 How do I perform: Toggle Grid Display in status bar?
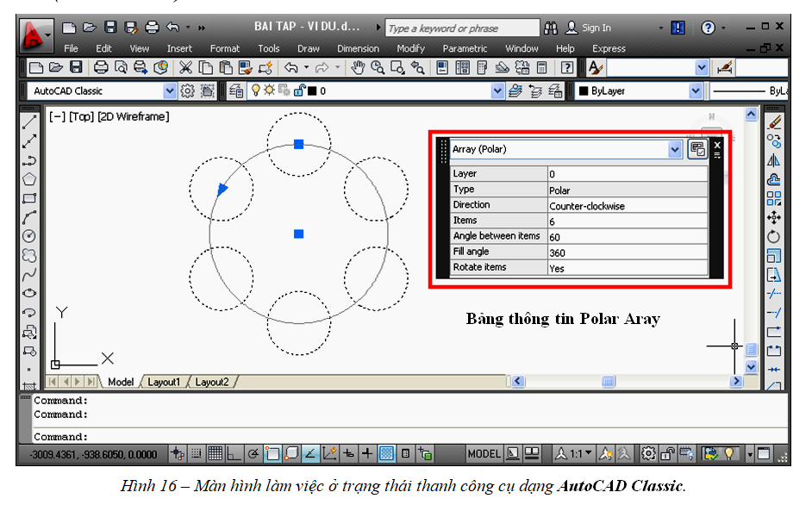pos(215,454)
